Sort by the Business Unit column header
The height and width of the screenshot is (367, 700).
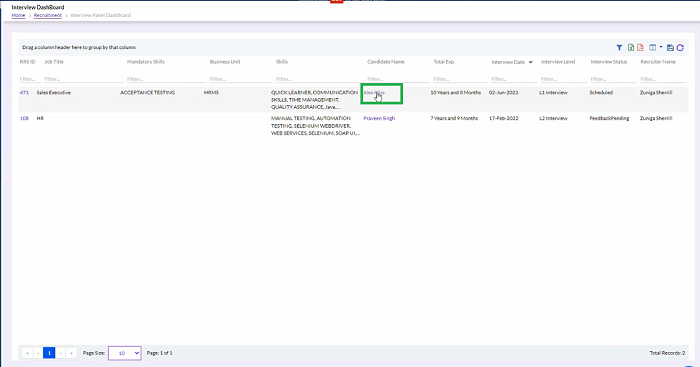[x=225, y=62]
